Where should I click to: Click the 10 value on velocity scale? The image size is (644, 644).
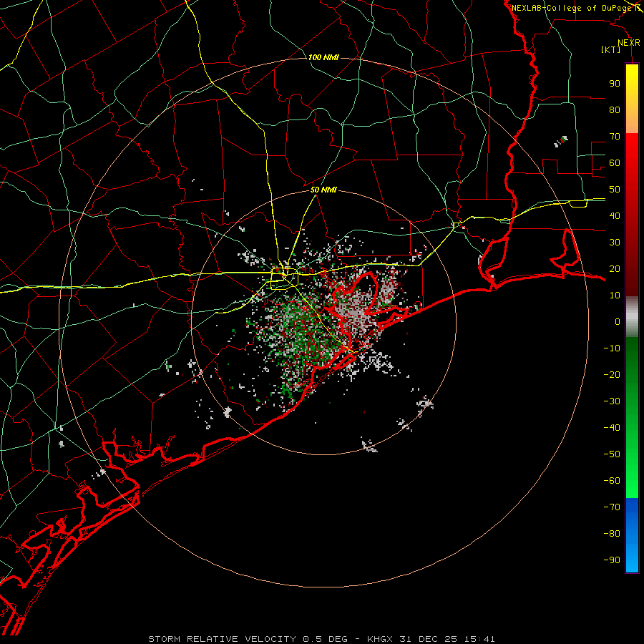point(615,296)
